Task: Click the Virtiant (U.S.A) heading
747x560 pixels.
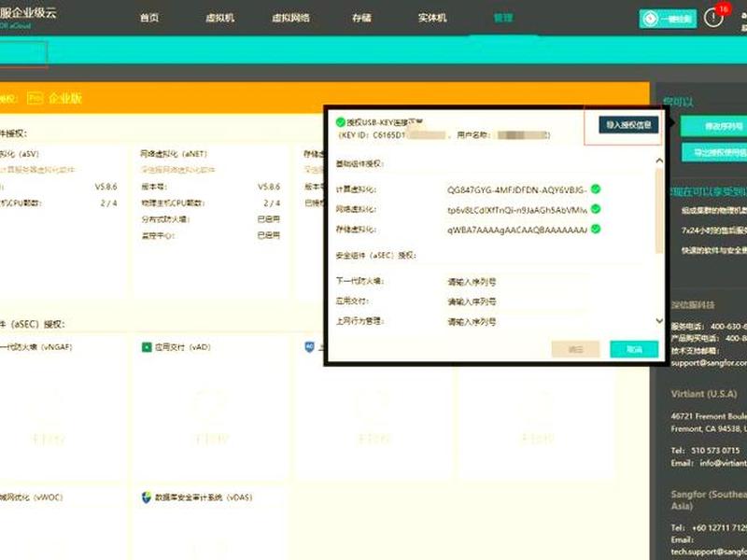Action: [x=704, y=394]
